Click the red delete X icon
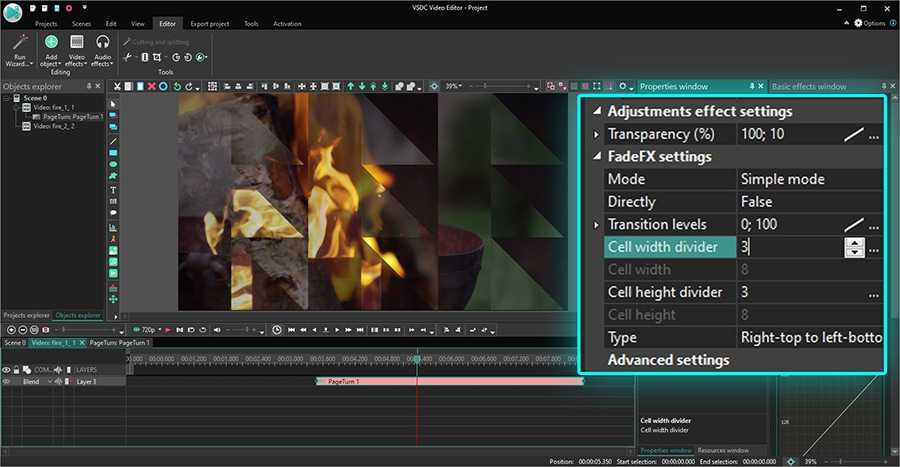Screen dimensions: 900x467 click(x=151, y=86)
